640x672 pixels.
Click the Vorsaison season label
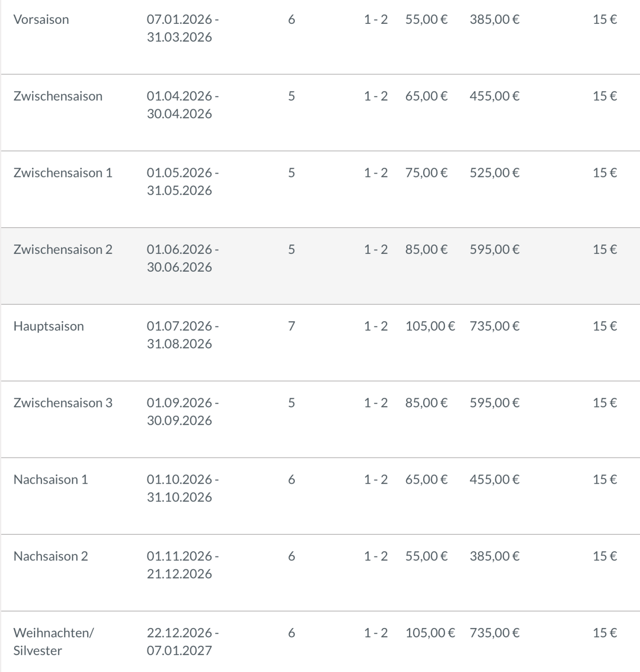coord(41,20)
